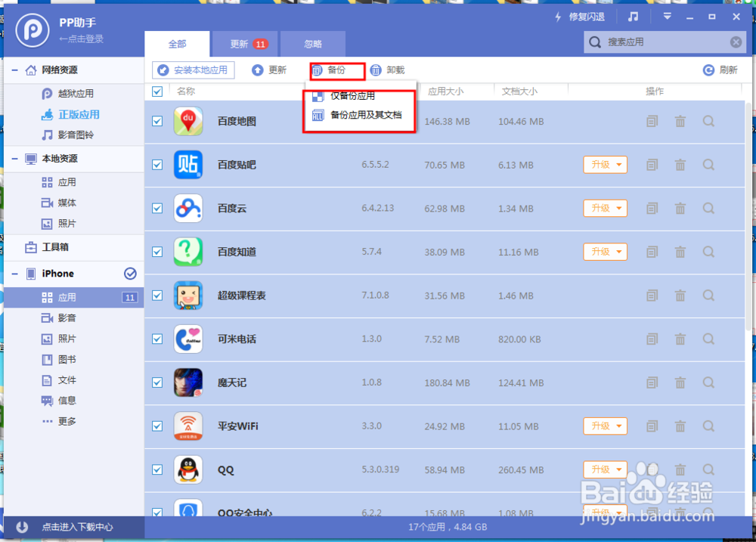
Task: Uncheck the 超级课程表 checkbox
Action: coord(157,296)
